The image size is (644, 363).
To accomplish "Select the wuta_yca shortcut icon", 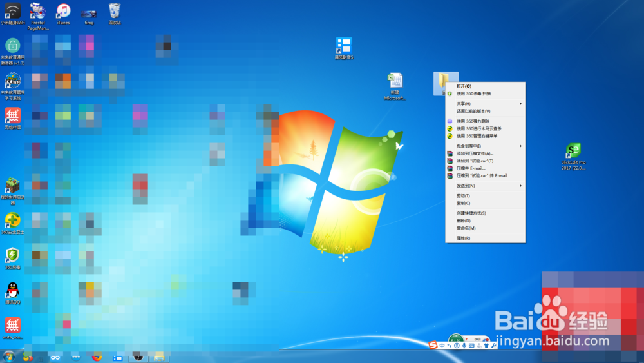I will [12, 328].
